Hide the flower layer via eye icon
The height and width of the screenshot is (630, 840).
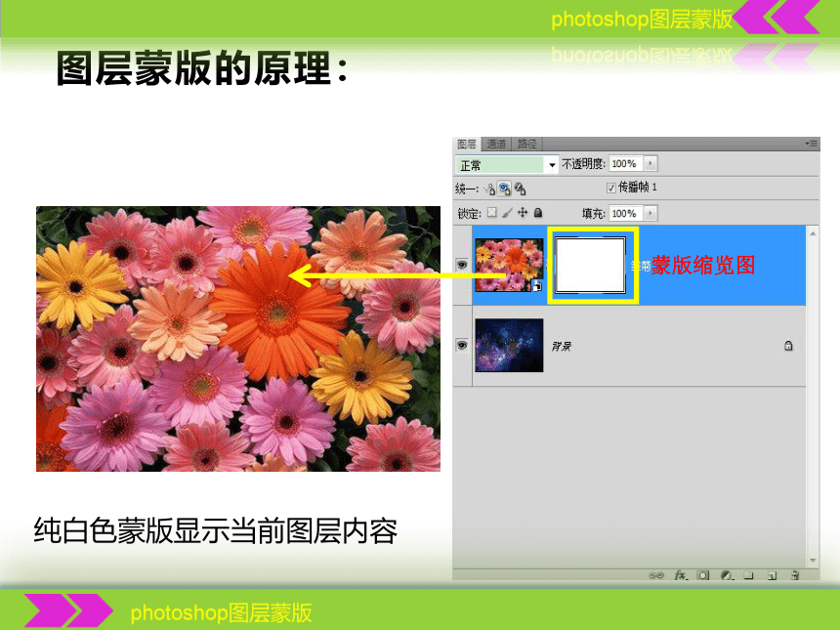[462, 265]
